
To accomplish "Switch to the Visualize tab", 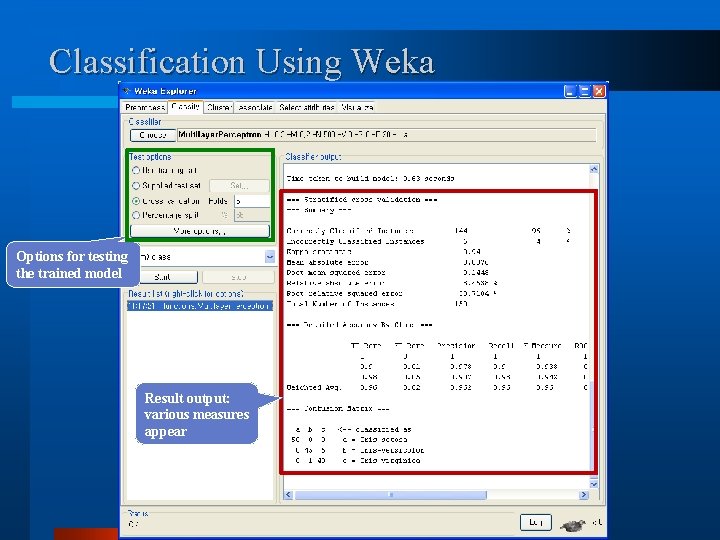I will [357, 107].
